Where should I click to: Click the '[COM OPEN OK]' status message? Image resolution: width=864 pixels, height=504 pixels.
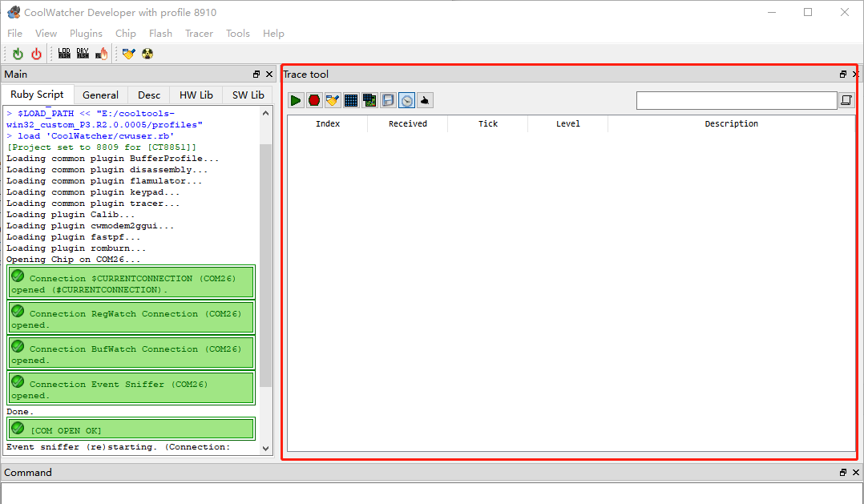(x=131, y=429)
